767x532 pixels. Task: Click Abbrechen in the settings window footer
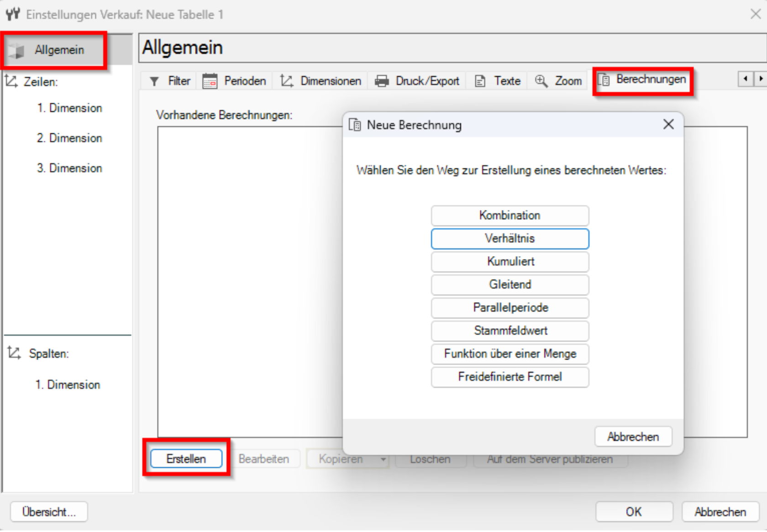pyautogui.click(x=720, y=512)
